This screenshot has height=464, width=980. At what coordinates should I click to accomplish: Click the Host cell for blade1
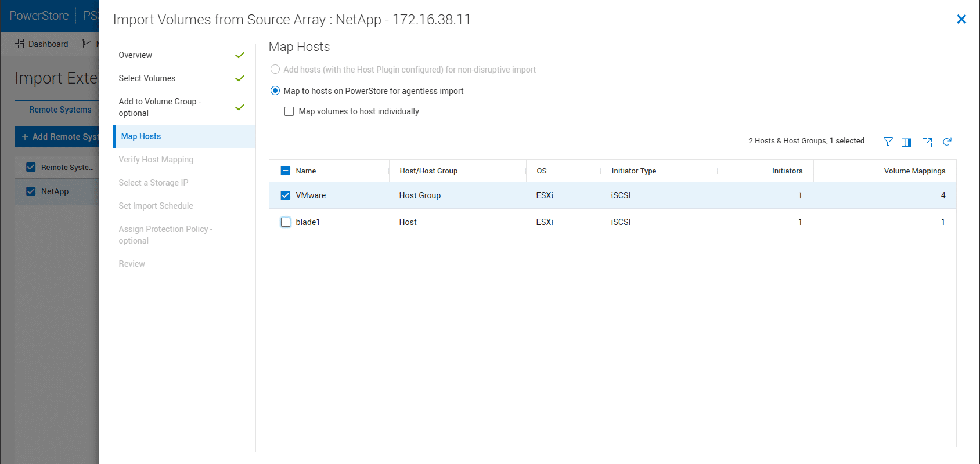[x=408, y=222]
